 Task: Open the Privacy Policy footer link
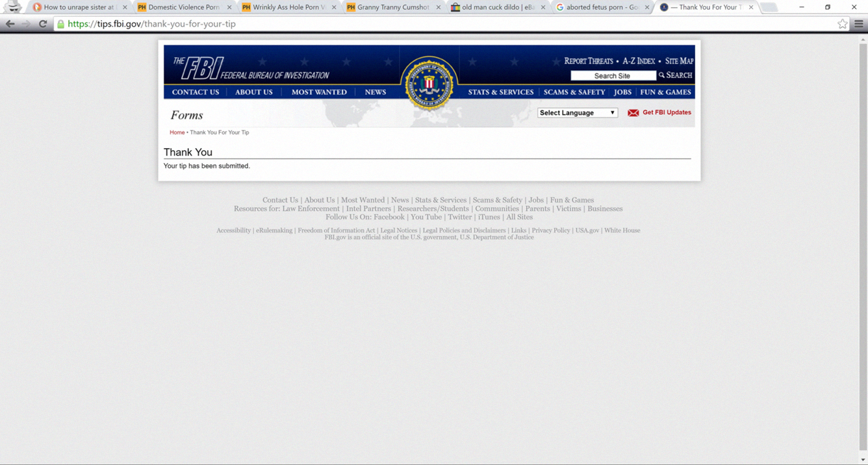pos(551,231)
